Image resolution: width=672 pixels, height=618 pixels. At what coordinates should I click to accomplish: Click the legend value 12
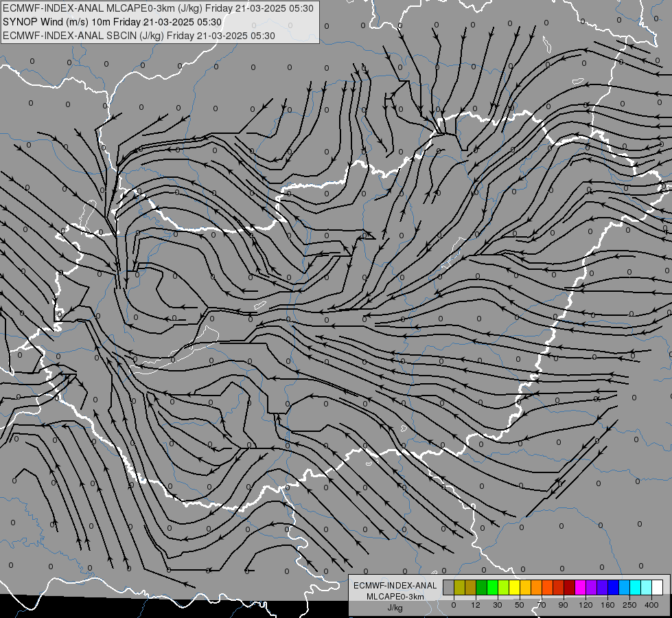click(x=476, y=605)
